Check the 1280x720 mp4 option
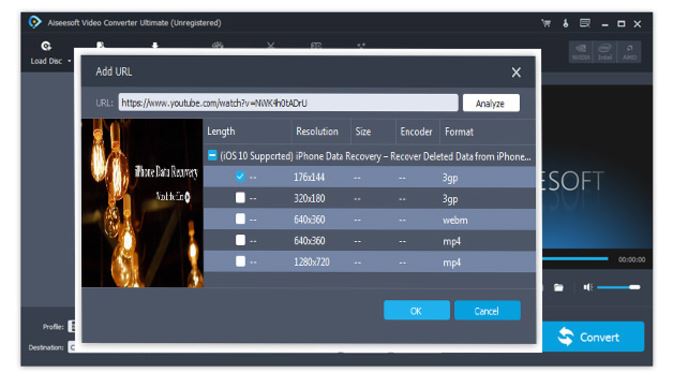 (x=240, y=261)
